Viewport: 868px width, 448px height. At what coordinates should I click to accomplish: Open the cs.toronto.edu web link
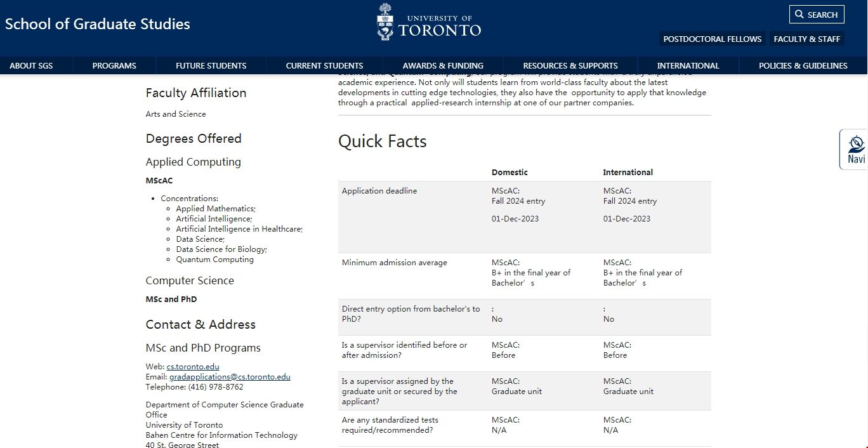[x=193, y=366]
